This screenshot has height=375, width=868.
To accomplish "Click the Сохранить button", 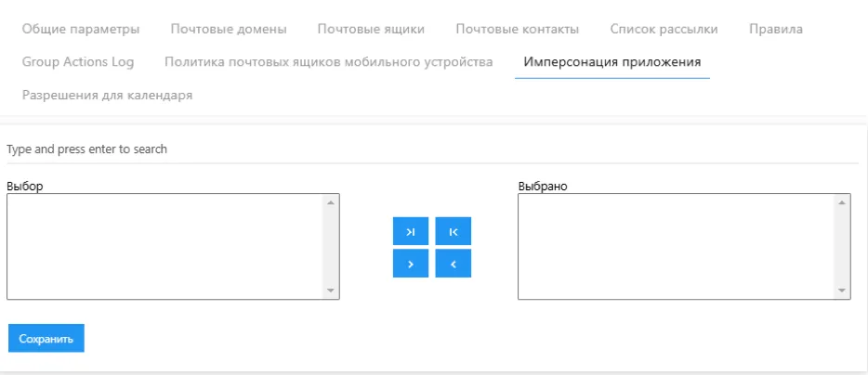I will 46,339.
